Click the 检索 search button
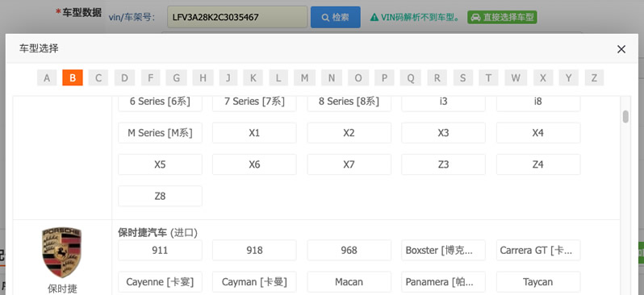The height and width of the screenshot is (295, 644). tap(335, 18)
